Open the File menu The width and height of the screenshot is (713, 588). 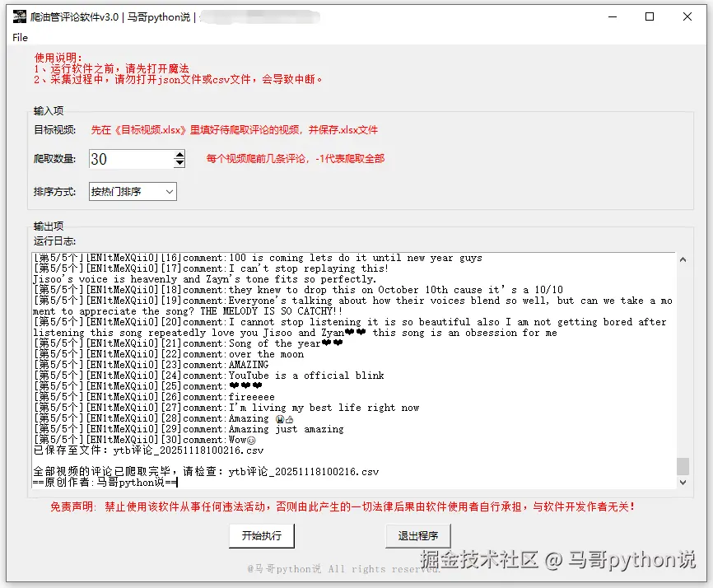tap(19, 37)
